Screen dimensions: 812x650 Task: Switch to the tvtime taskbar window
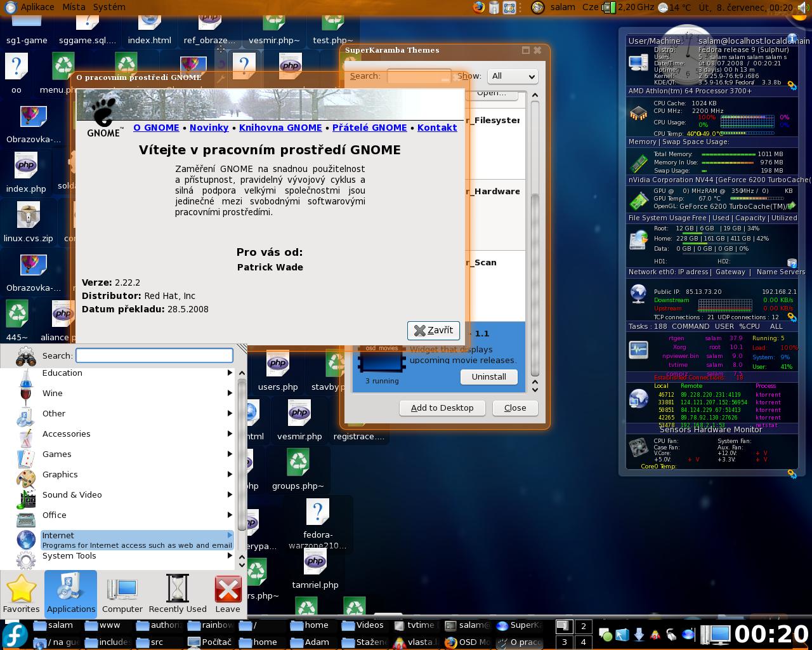click(x=414, y=625)
